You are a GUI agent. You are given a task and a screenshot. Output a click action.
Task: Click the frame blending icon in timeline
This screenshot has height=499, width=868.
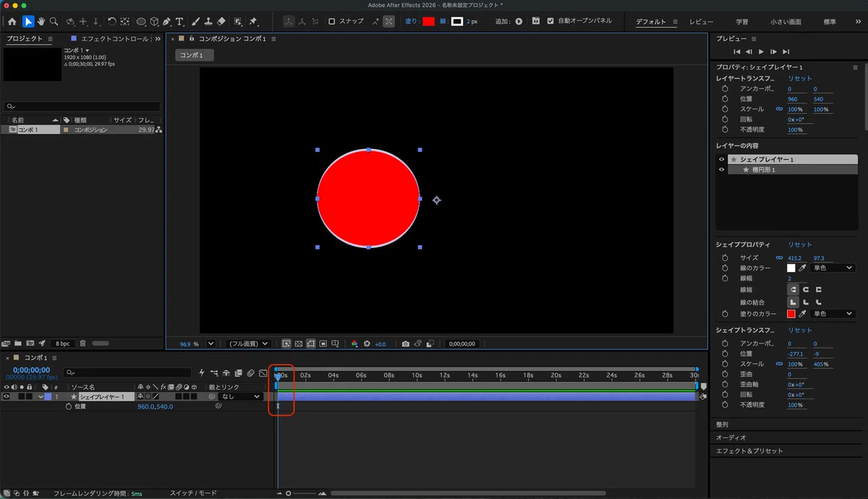(x=238, y=373)
